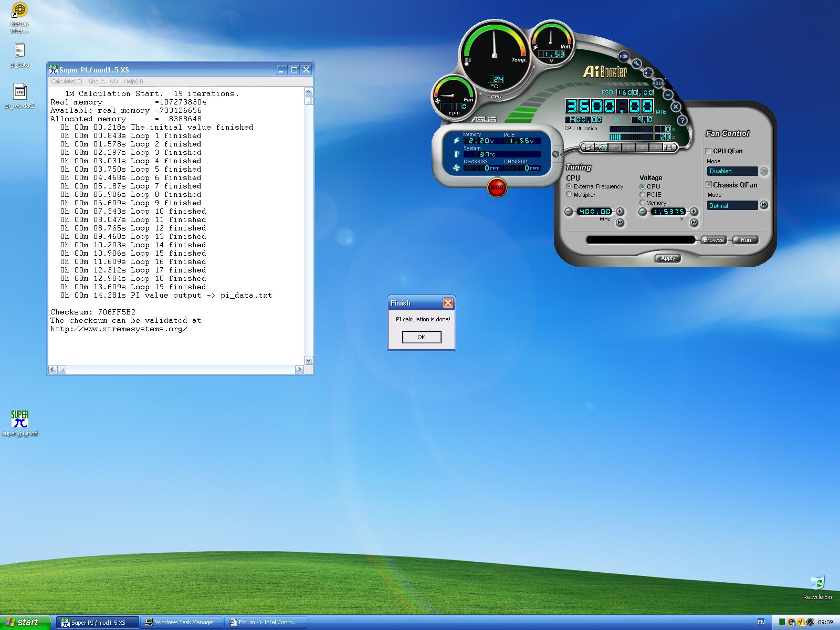The image size is (840, 630).
Task: Select pi_data text file icon on desktop
Action: (x=19, y=56)
